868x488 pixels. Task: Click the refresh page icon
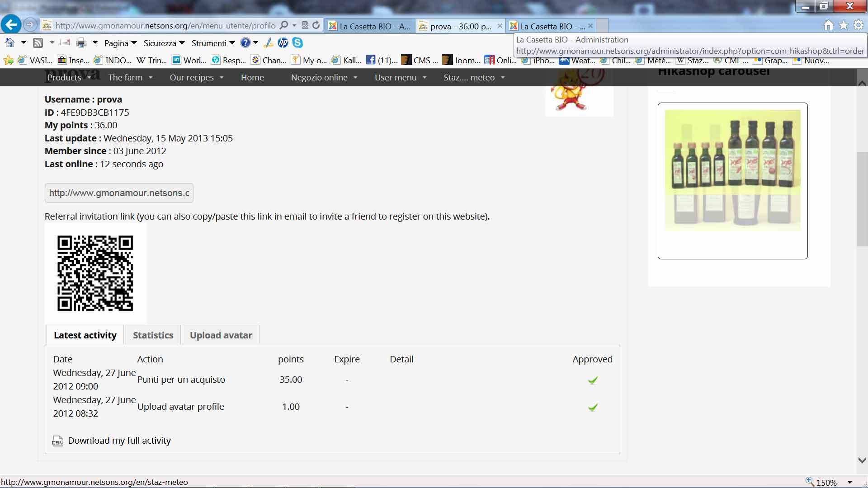click(316, 25)
